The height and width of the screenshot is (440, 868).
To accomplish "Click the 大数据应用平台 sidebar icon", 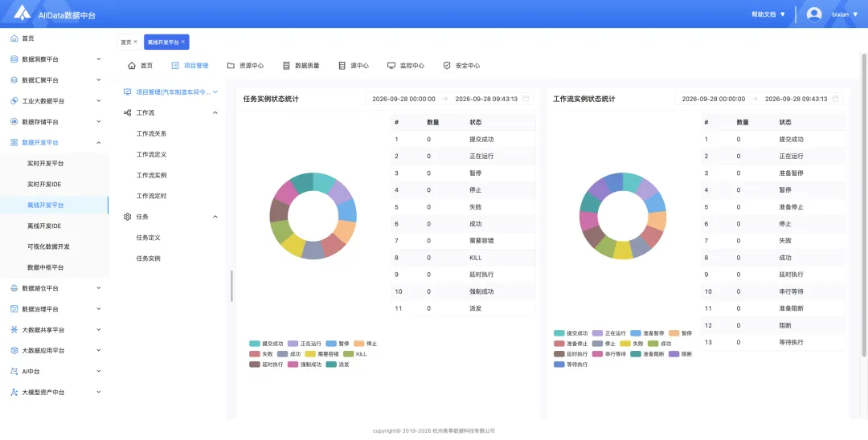I will 14,350.
